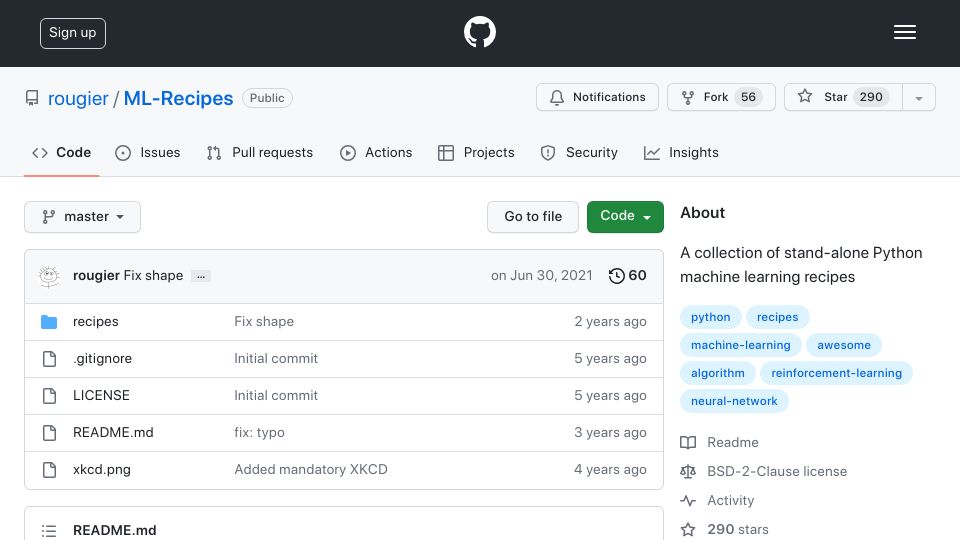Select the recipes topic tag
Screen dimensions: 960x540
coord(778,317)
